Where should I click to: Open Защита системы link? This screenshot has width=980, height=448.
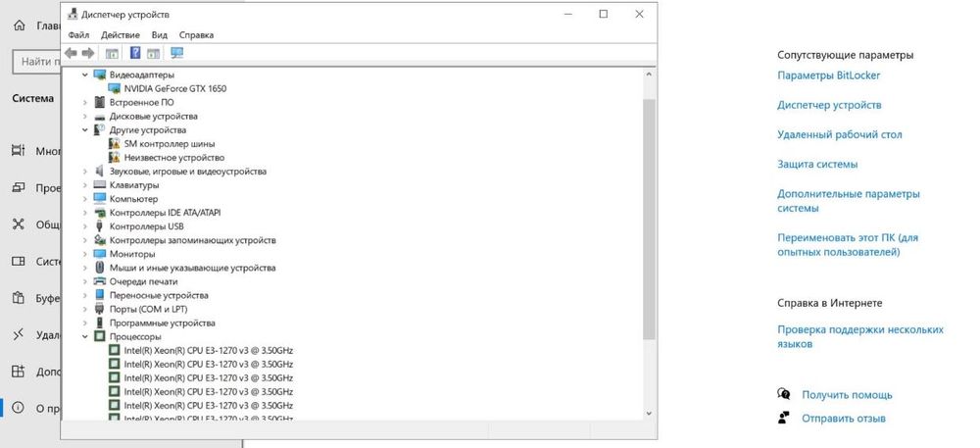(817, 165)
